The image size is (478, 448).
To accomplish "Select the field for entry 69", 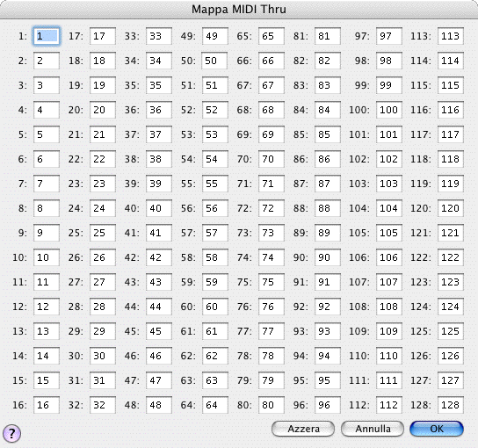I will [x=272, y=134].
